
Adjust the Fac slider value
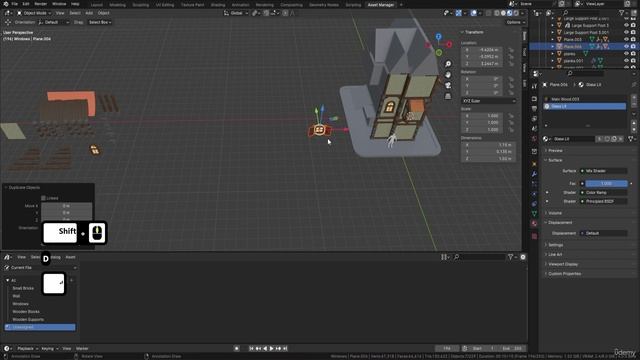point(607,184)
